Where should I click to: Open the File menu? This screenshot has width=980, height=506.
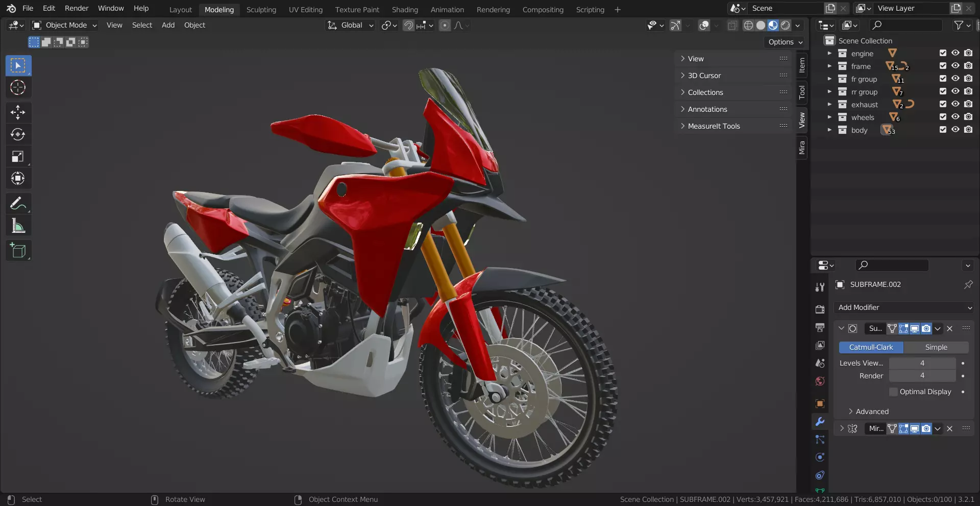click(x=28, y=8)
